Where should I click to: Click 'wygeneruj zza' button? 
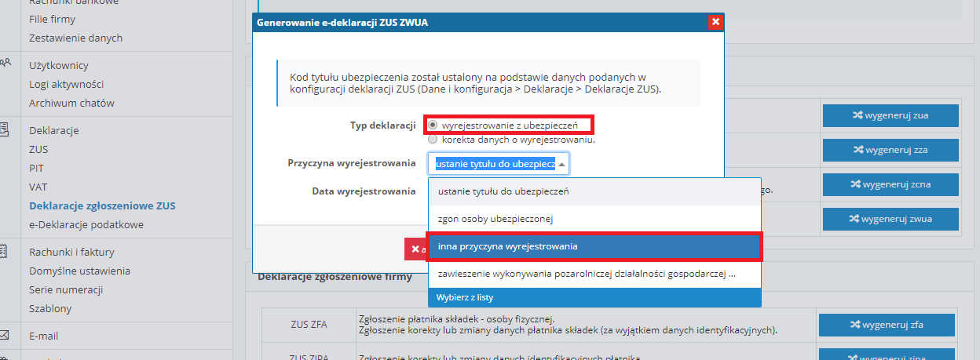(x=890, y=149)
